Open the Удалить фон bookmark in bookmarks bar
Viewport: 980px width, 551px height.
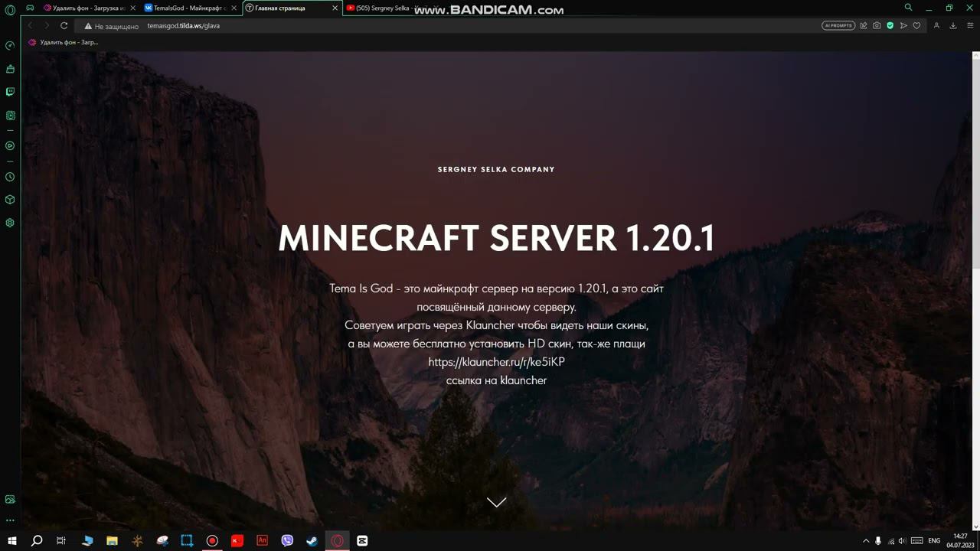(64, 42)
